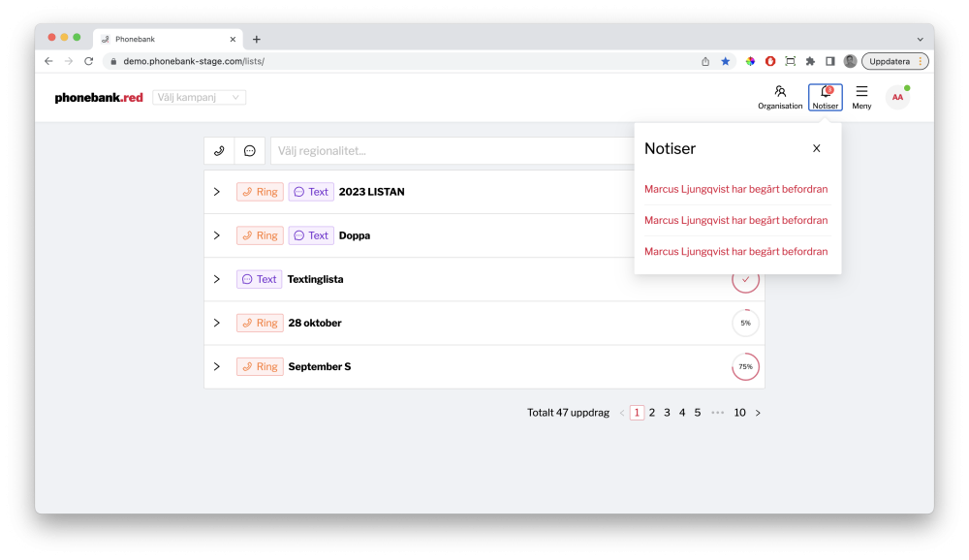
Task: Click Text tag on Doppa row
Action: point(311,235)
